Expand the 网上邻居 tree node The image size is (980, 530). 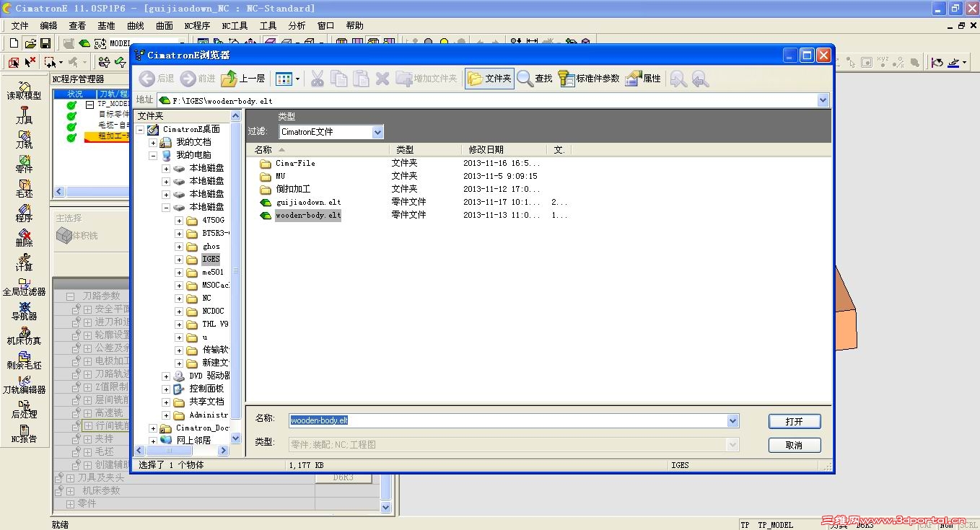tap(153, 440)
